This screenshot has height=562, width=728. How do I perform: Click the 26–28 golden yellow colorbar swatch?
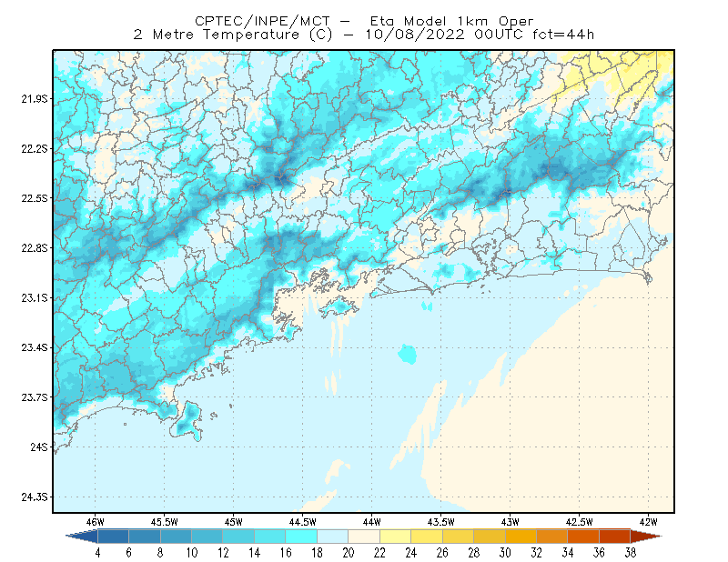(459, 537)
